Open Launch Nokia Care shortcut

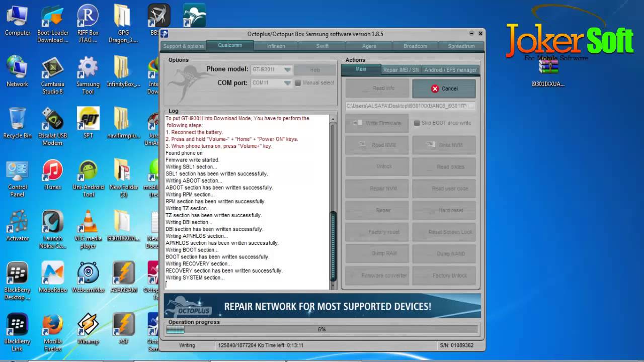(53, 230)
